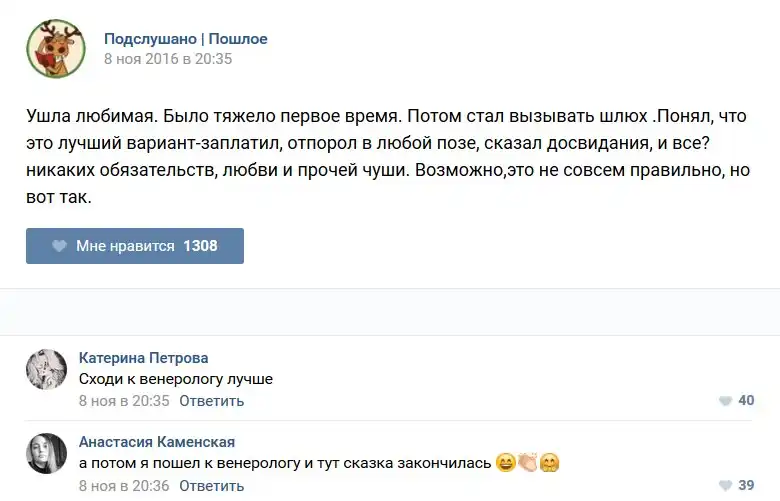Click the comment text Сходи к венерологу лучше
Viewport: 780px width, 501px height.
pos(175,379)
